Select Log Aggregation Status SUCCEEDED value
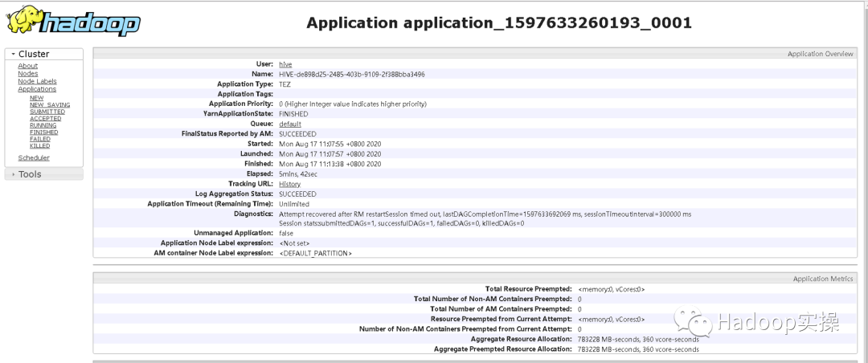The height and width of the screenshot is (363, 868). [x=298, y=194]
